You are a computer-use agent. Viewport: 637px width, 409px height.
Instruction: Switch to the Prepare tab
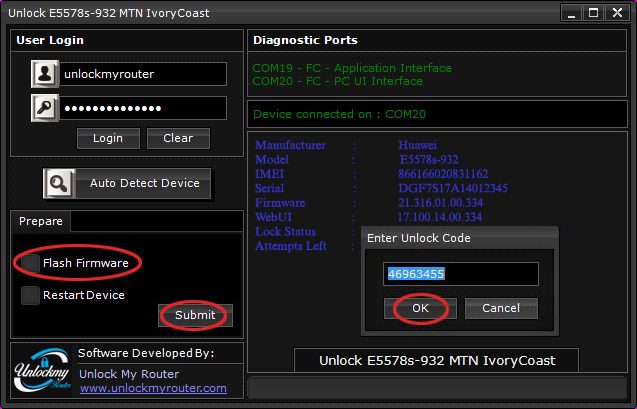click(41, 221)
